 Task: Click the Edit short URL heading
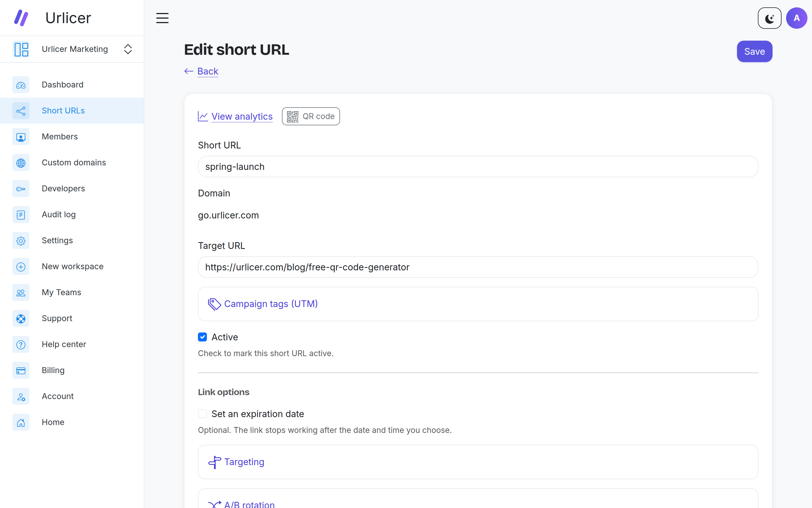click(236, 50)
